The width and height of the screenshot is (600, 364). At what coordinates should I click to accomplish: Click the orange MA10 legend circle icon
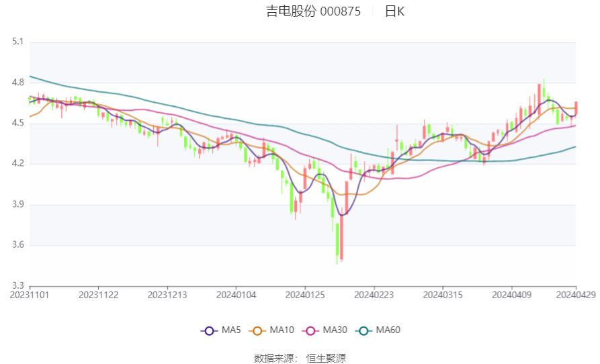[257, 330]
